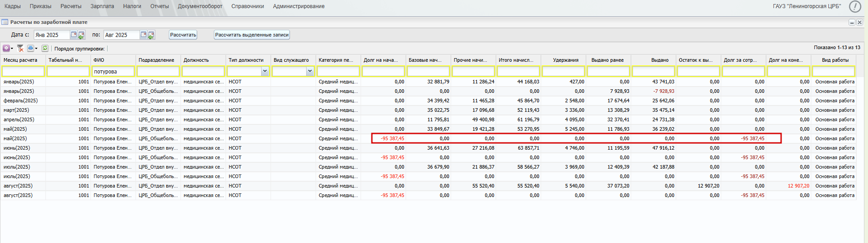Viewport: 868px width, 243px height.
Task: Click the Выдано filter field
Action: click(653, 71)
